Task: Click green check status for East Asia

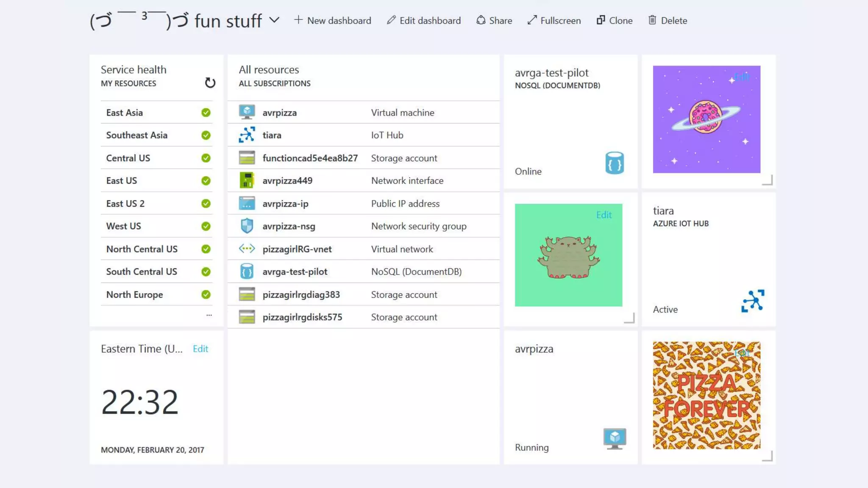Action: coord(206,113)
